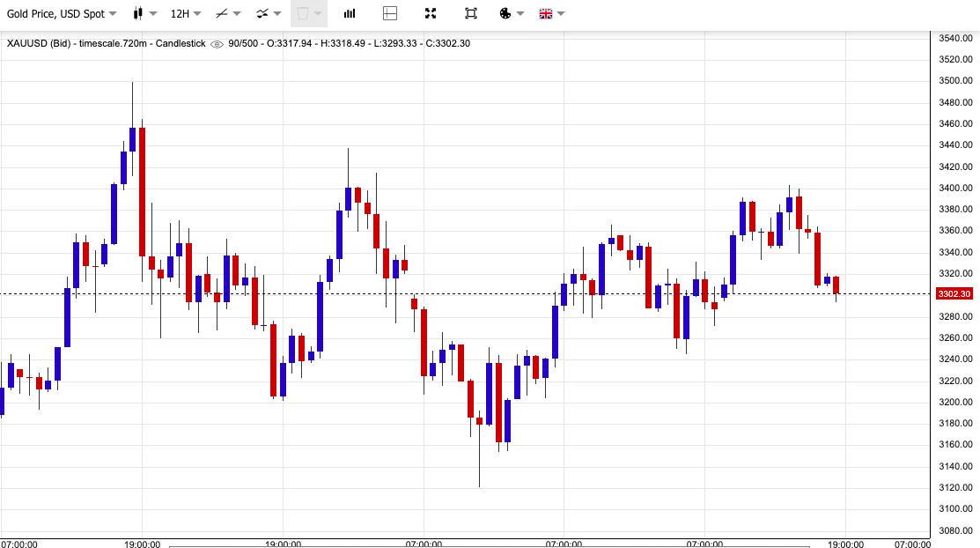The image size is (980, 548).
Task: Click the XAUUSD (Bid) series legend text
Action: [x=106, y=43]
